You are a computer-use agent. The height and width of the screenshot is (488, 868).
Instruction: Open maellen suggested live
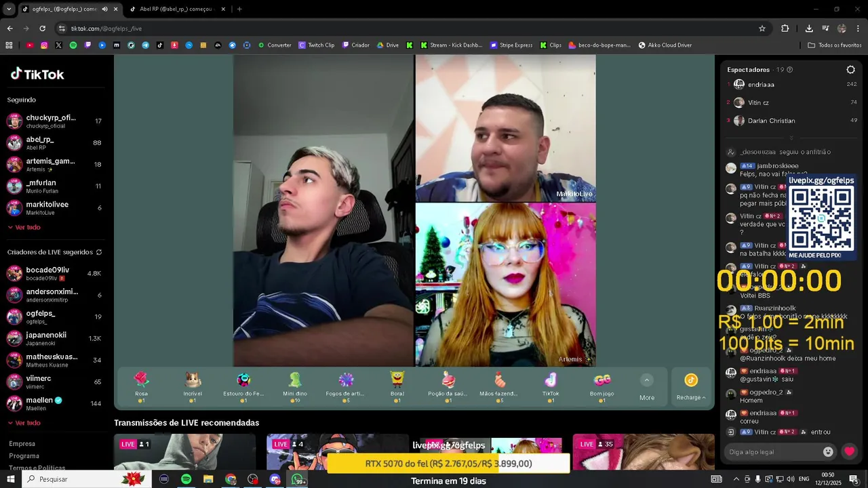point(54,403)
